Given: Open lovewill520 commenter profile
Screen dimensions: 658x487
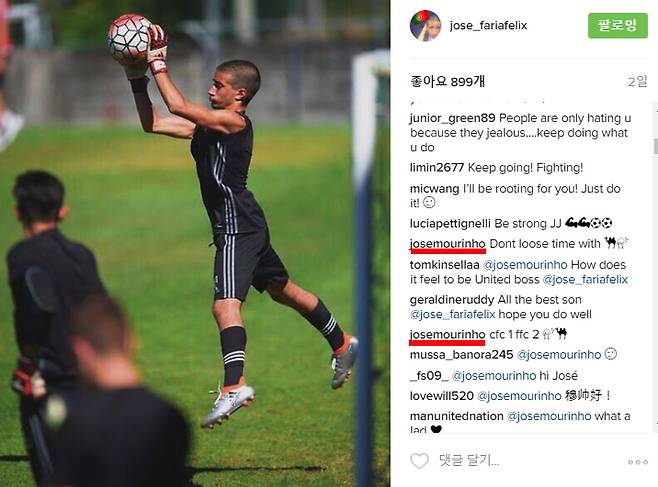Looking at the screenshot, I should (x=441, y=396).
